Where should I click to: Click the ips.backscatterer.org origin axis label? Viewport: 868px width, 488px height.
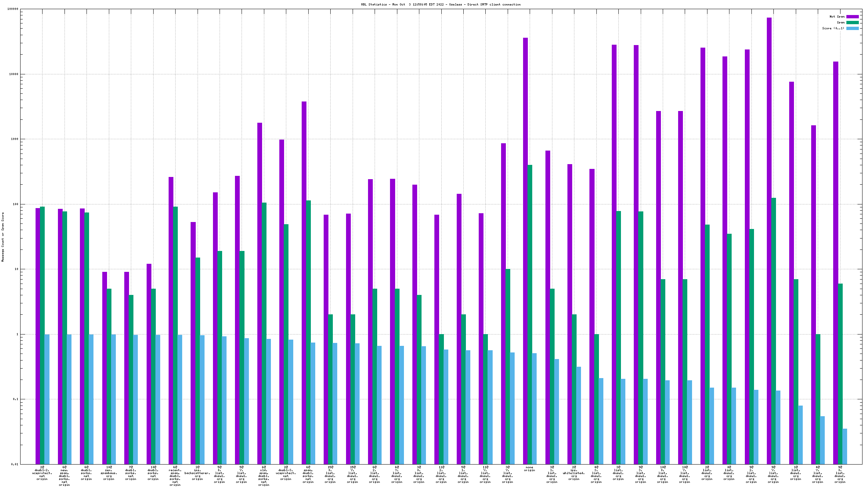[197, 473]
